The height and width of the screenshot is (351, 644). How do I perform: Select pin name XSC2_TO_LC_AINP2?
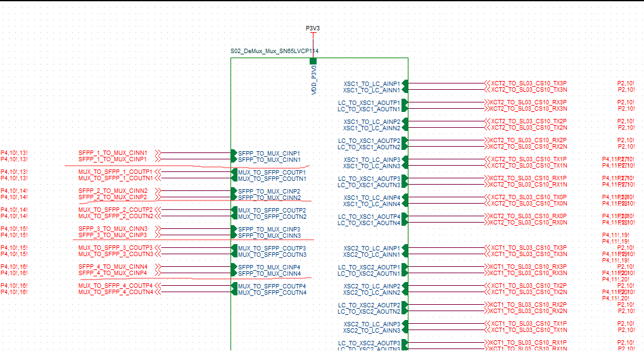coord(372,286)
